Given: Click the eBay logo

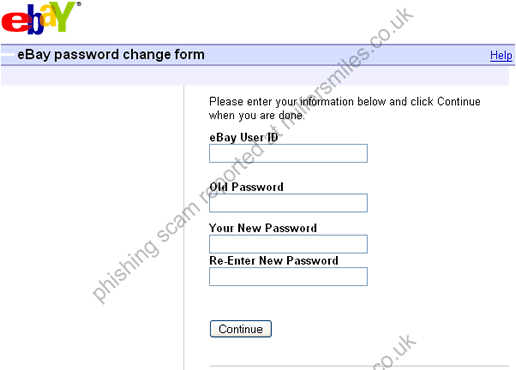Looking at the screenshot, I should click(x=40, y=18).
